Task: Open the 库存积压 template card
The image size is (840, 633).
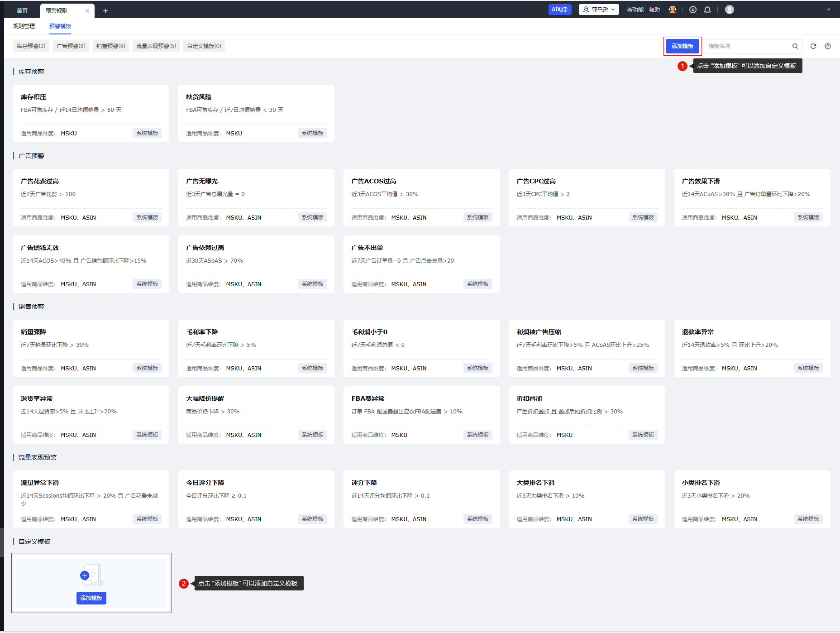Action: click(91, 113)
